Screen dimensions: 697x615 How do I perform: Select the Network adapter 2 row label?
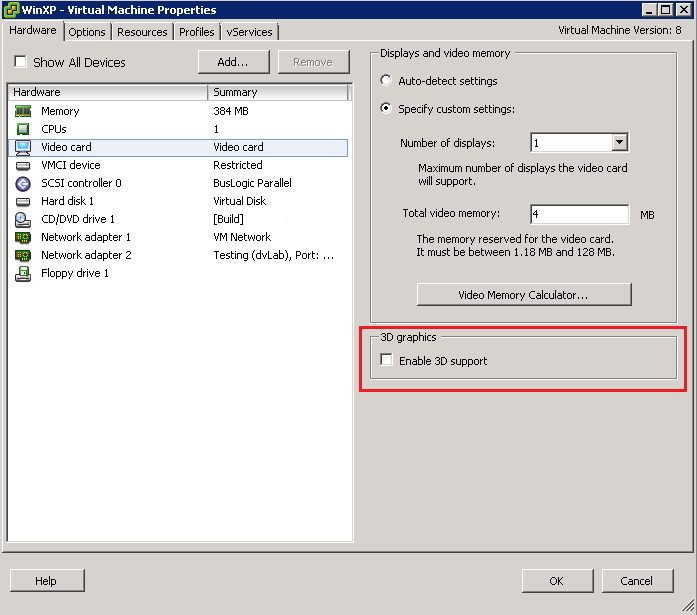tap(86, 255)
